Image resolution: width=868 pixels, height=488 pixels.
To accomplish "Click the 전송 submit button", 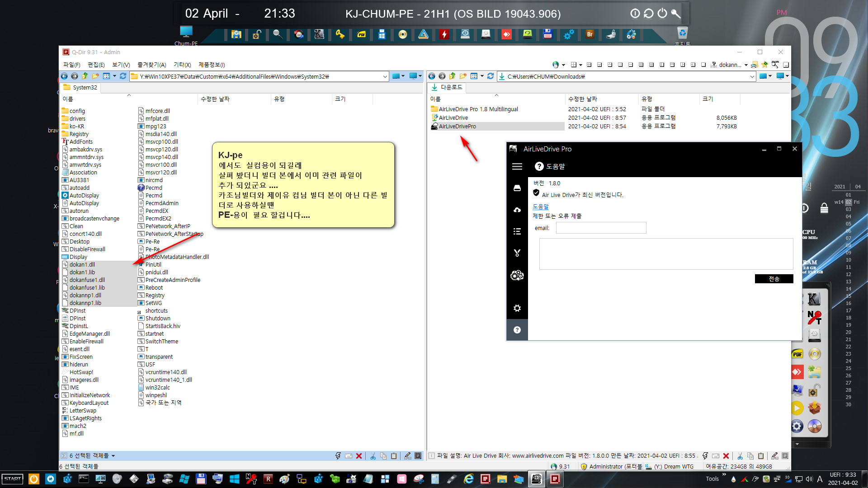I will [x=774, y=279].
